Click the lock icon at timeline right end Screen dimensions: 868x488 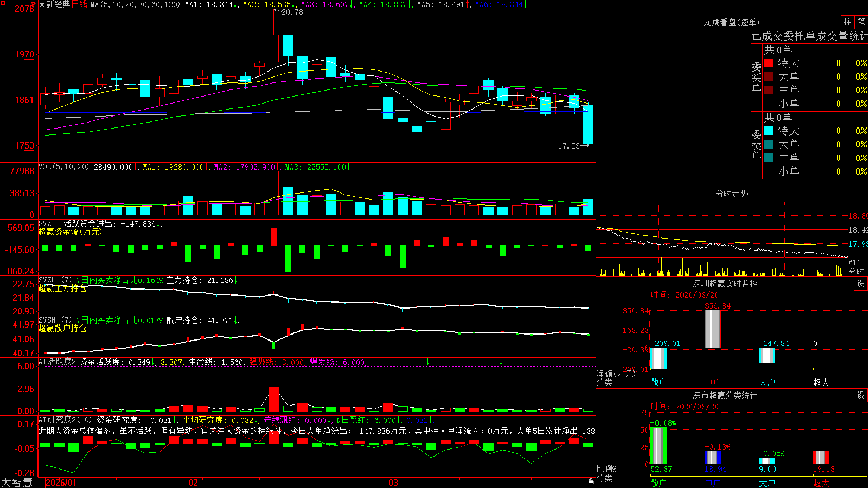(591, 481)
